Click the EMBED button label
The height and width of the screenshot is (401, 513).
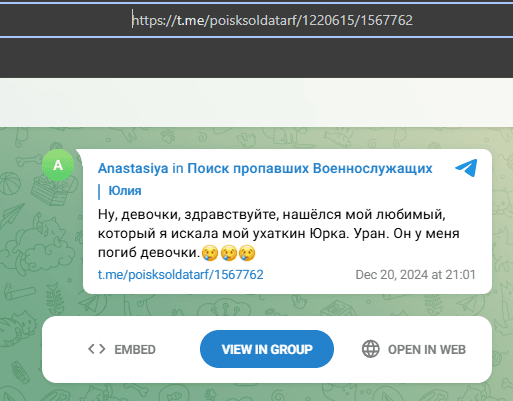135,349
